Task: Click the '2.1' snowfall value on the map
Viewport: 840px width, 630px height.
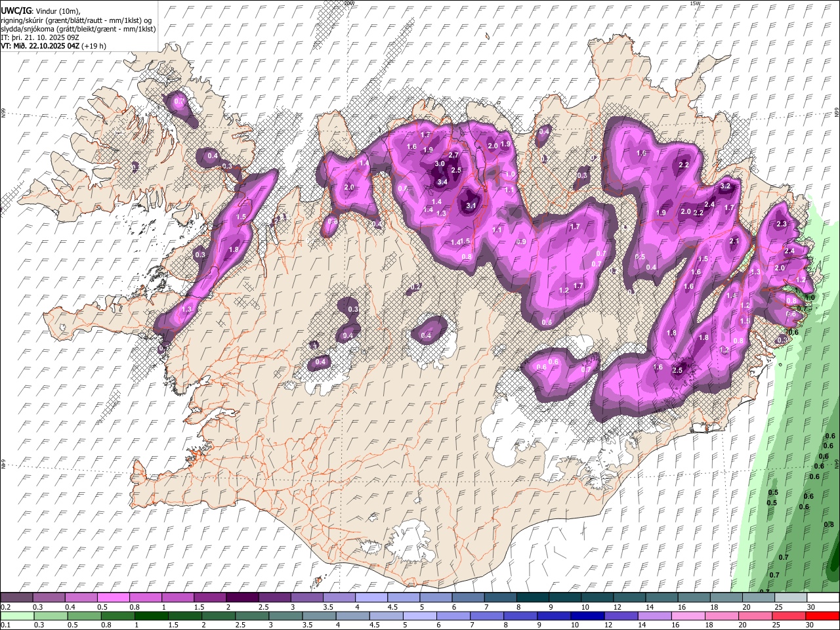Action: pos(734,241)
